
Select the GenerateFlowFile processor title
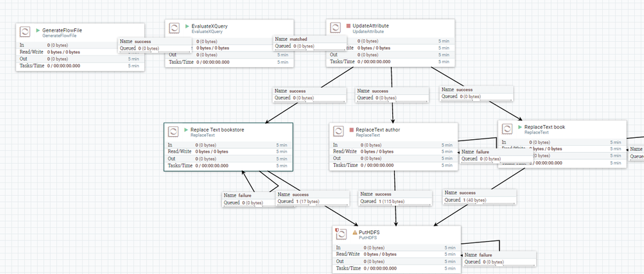click(x=62, y=30)
